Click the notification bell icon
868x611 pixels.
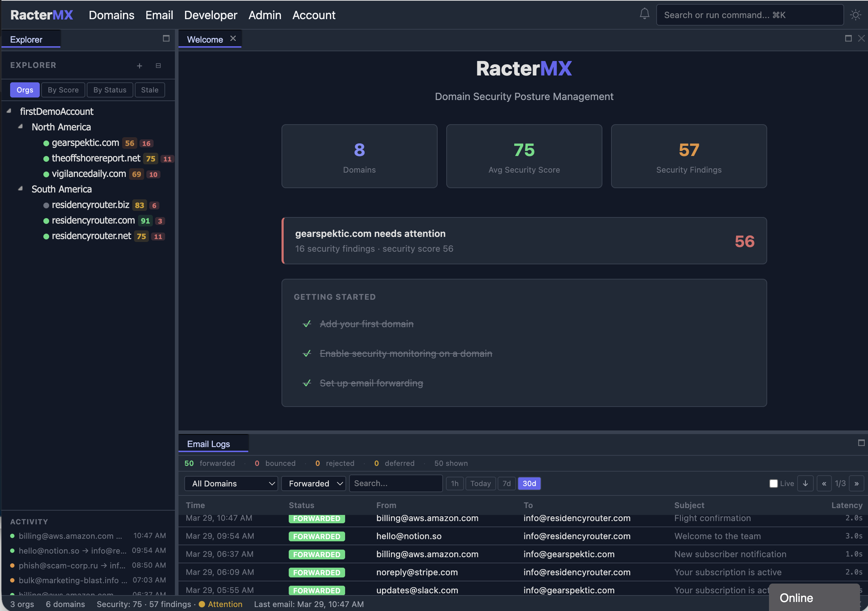coord(644,14)
